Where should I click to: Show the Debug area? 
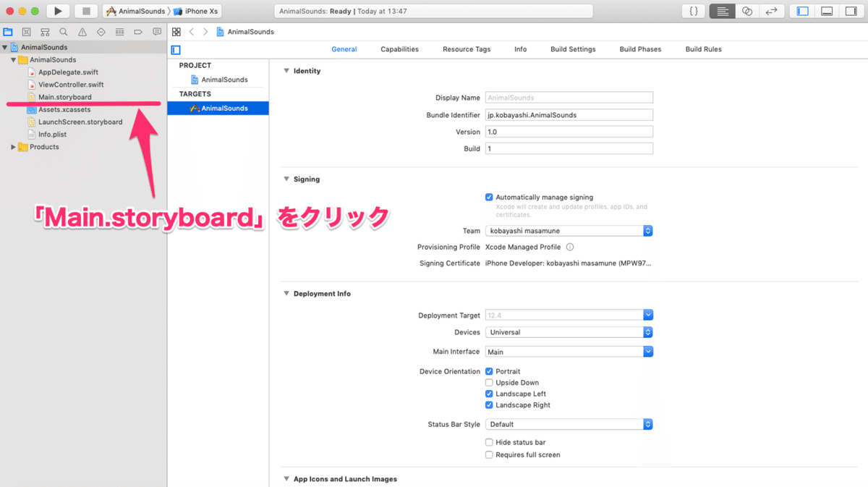click(x=827, y=11)
